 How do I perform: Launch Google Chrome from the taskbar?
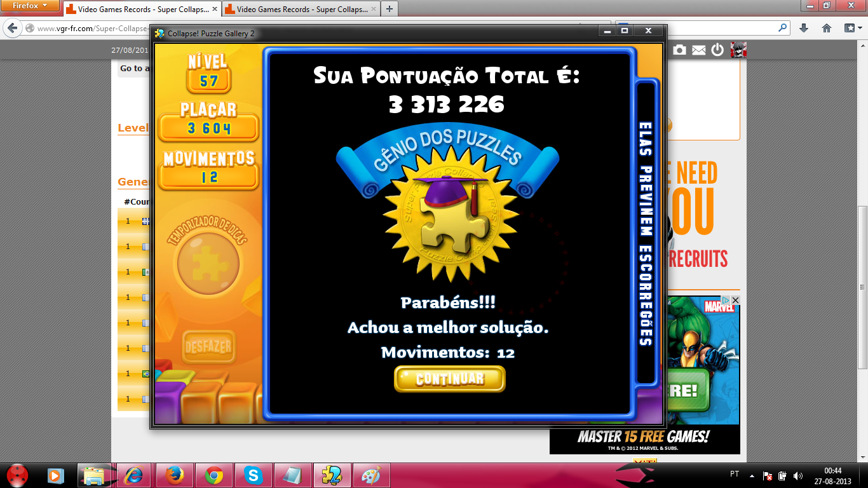tap(214, 475)
